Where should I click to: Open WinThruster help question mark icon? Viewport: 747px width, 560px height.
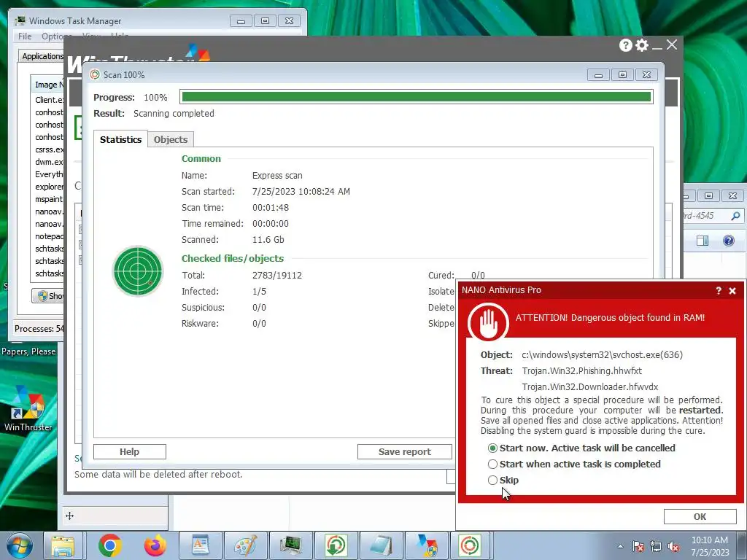point(625,45)
